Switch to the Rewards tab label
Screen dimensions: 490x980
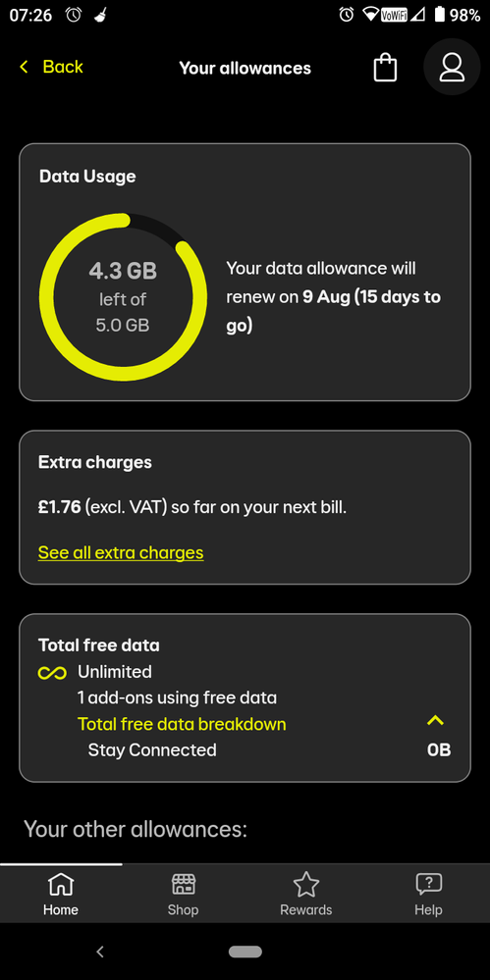click(x=306, y=910)
